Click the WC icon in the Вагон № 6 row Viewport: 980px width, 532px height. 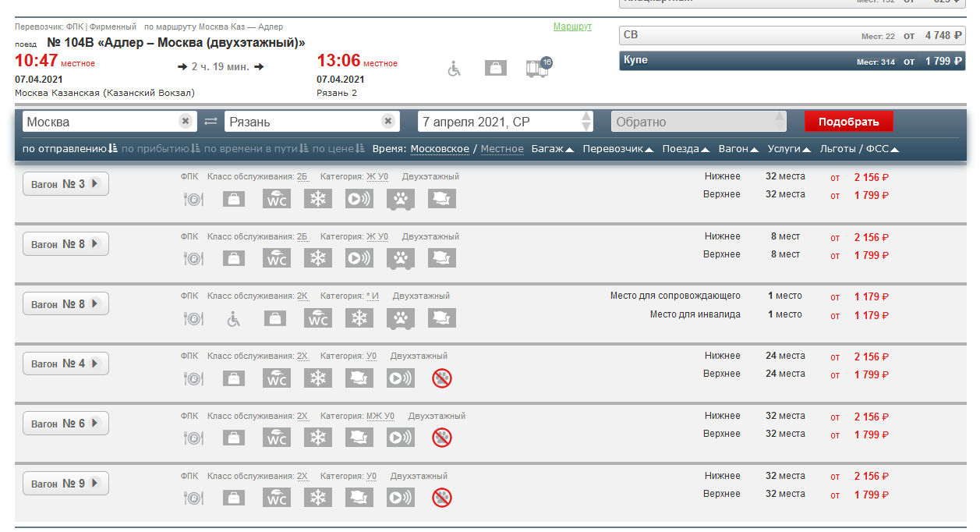[x=276, y=438]
